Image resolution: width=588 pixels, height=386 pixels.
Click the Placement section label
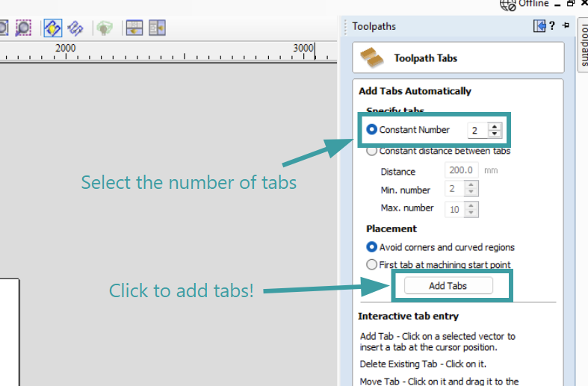(392, 228)
